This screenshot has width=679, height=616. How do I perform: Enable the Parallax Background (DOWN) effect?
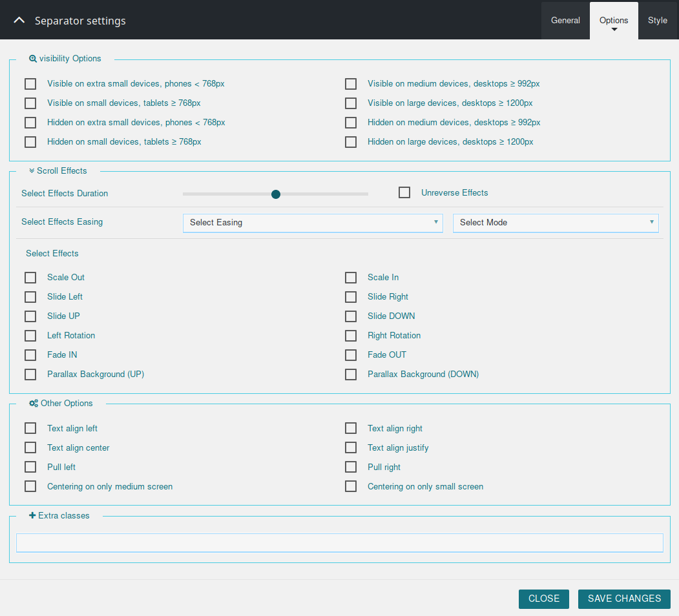(351, 374)
